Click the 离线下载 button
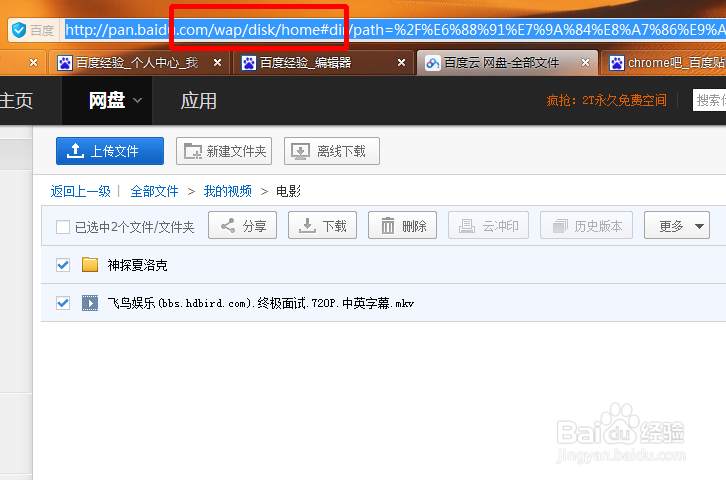Viewport: 726px width, 480px height. pos(332,151)
